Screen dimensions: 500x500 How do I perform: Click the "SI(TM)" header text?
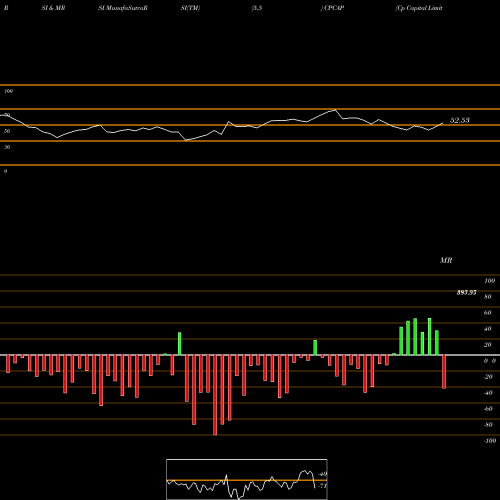(190, 8)
